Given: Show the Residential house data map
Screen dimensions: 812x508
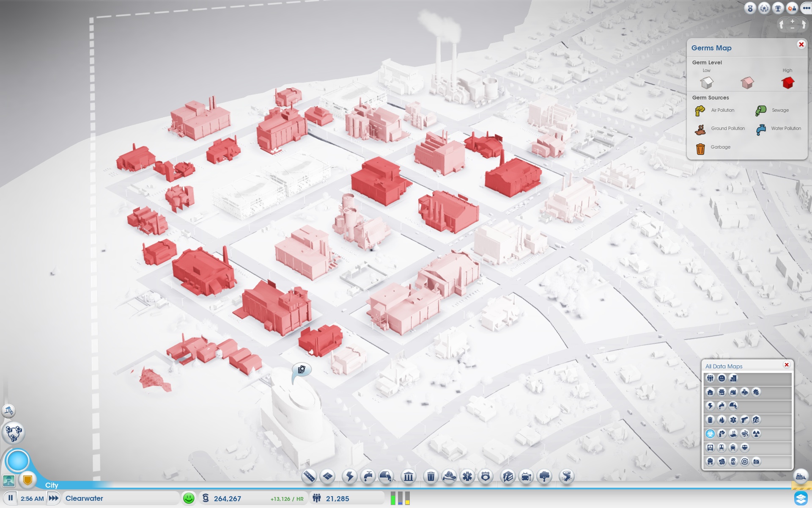Looking at the screenshot, I should click(x=710, y=392).
